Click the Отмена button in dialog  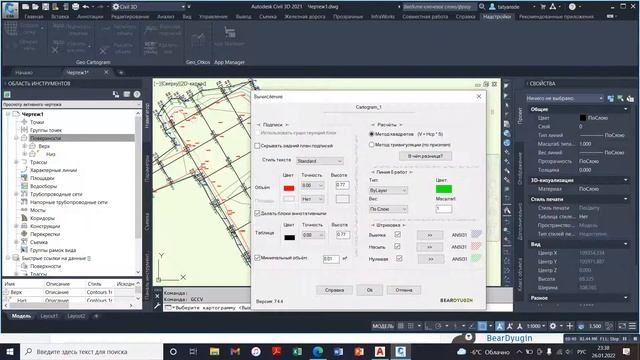tap(404, 290)
